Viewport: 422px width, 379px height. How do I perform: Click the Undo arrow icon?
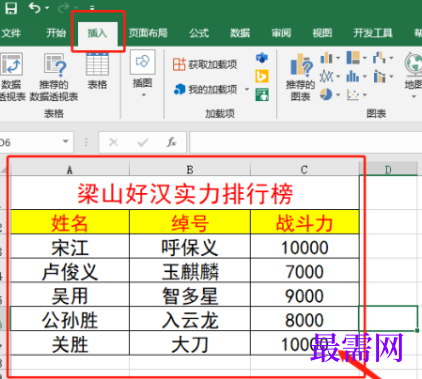tap(34, 7)
